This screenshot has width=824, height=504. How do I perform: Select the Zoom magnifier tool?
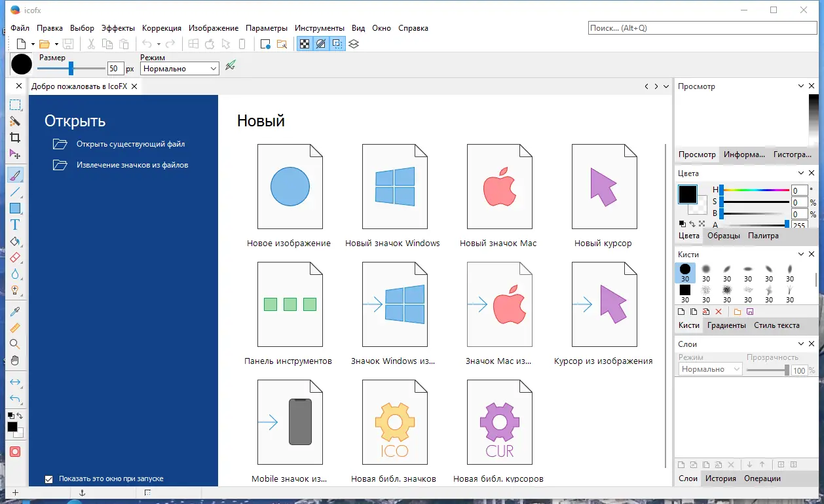14,344
